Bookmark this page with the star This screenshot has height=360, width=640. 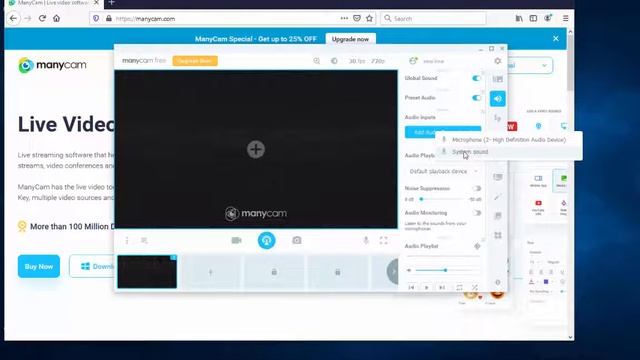pyautogui.click(x=369, y=18)
